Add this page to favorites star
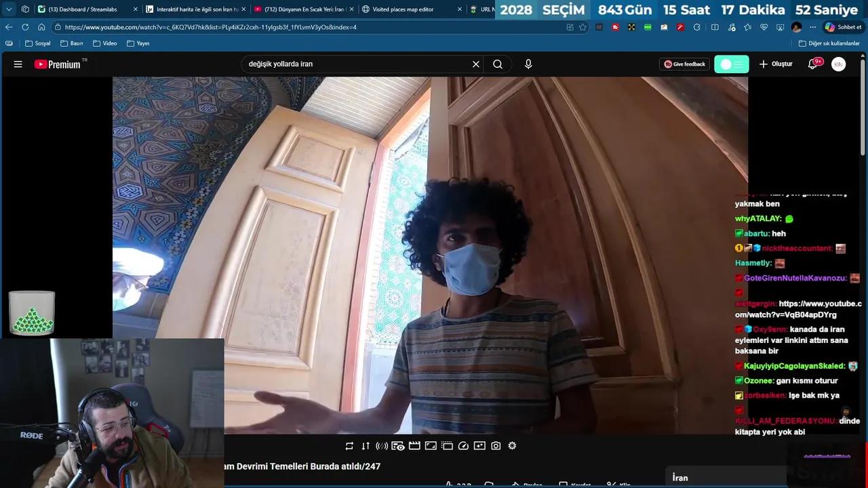868x488 pixels. [583, 27]
